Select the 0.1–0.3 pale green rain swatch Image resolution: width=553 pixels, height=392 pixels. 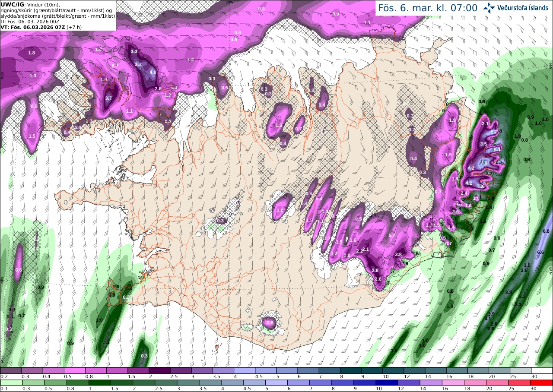coord(11,383)
